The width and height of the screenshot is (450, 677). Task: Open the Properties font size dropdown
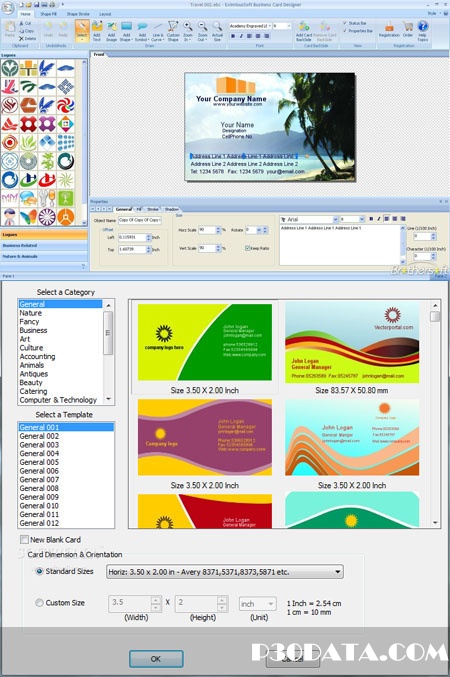coord(362,219)
